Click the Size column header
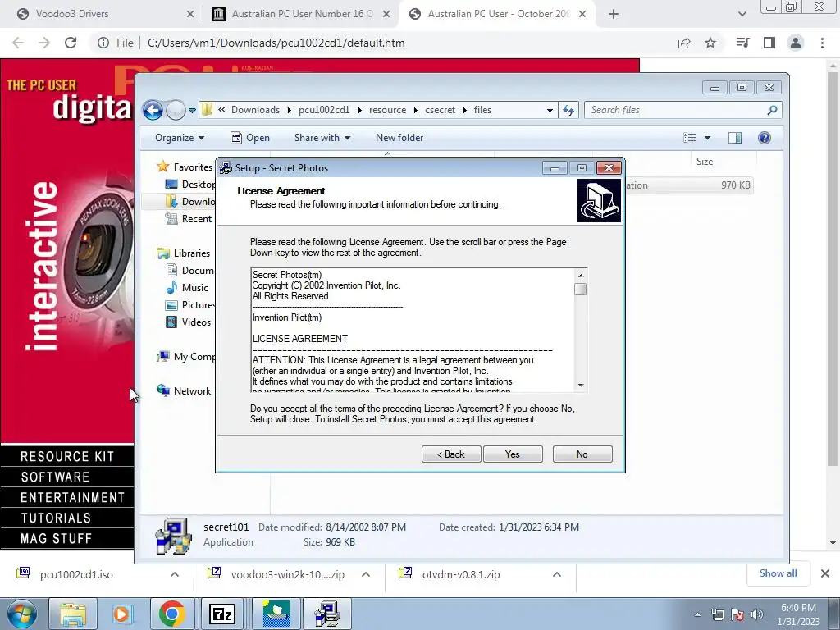Screen dimensions: 840x630 [x=705, y=162]
